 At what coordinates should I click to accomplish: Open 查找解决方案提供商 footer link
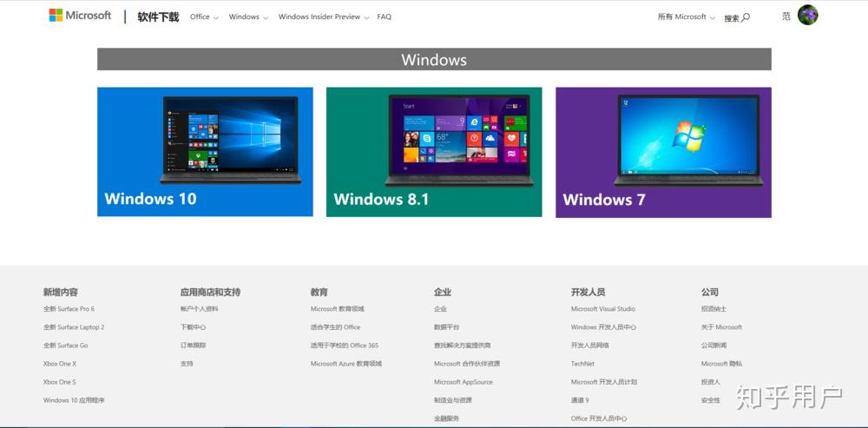[x=463, y=346]
